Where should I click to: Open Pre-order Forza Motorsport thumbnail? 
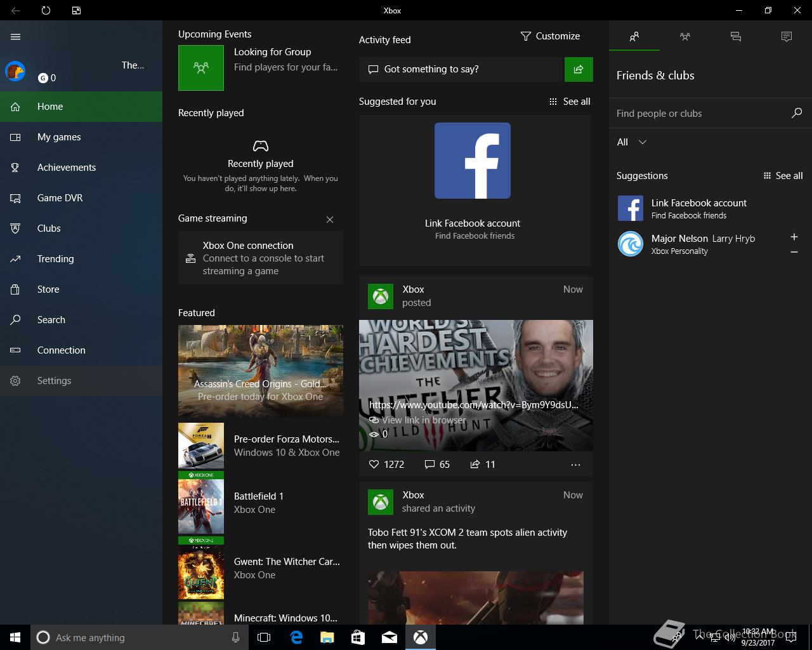pyautogui.click(x=201, y=446)
